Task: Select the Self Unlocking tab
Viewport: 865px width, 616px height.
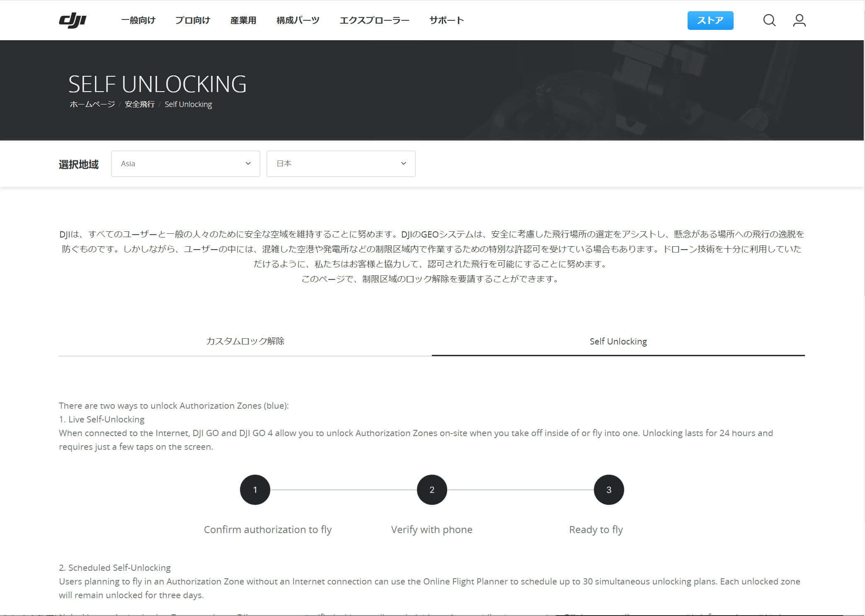Action: pos(618,341)
